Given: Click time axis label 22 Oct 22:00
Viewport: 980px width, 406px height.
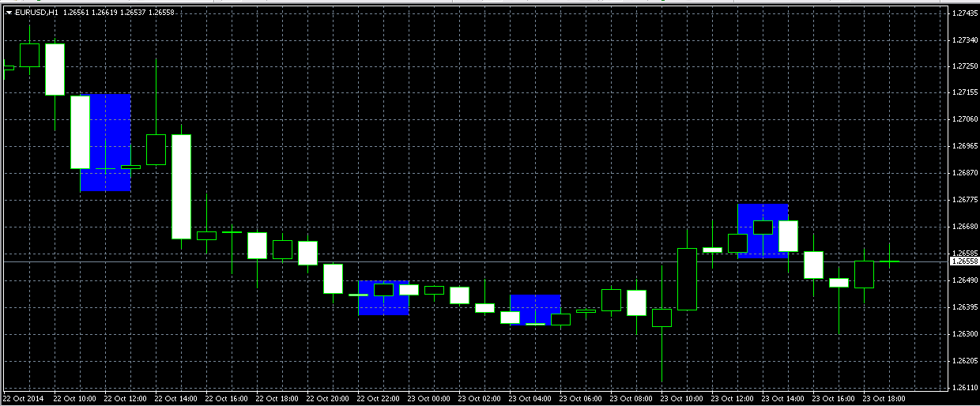Looking at the screenshot, I should 378,399.
